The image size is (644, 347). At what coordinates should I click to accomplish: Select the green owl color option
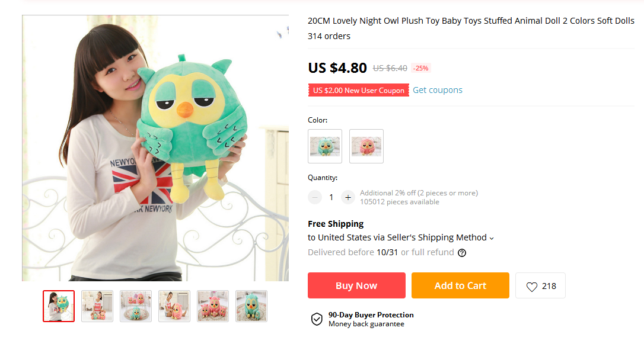(325, 146)
